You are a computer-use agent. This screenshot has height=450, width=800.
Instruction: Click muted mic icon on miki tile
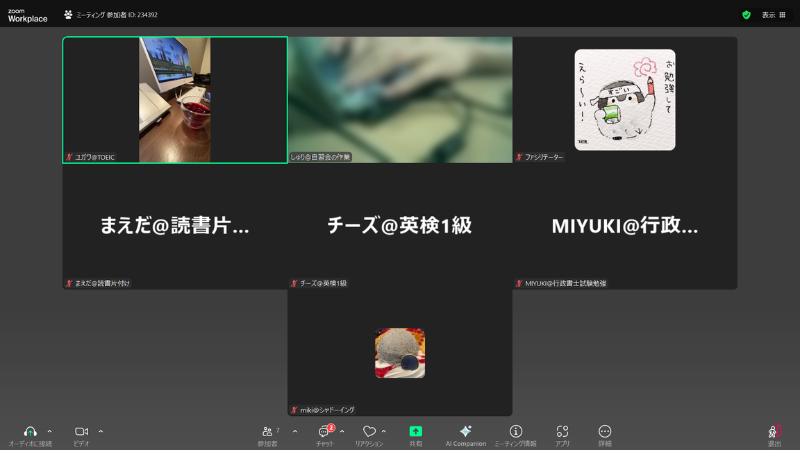294,410
